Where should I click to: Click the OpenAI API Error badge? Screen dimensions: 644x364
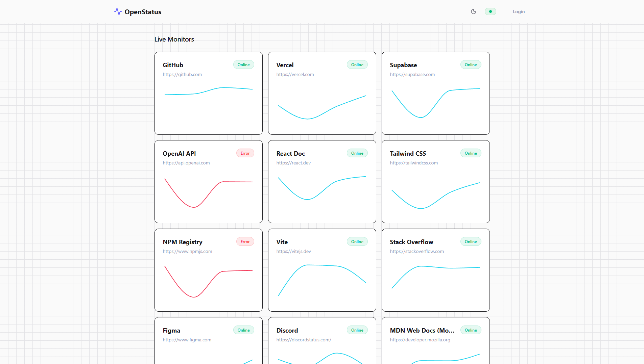point(245,153)
